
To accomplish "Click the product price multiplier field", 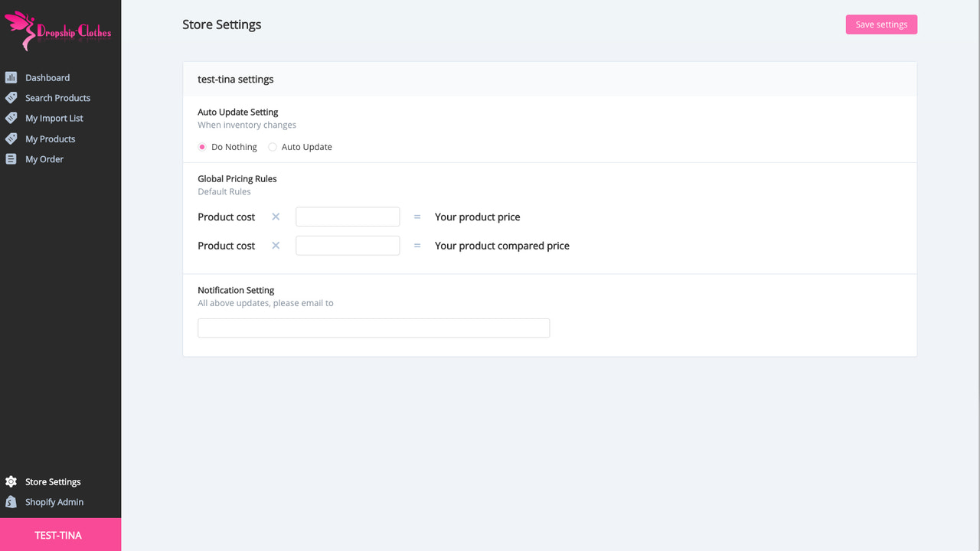I will tap(347, 217).
